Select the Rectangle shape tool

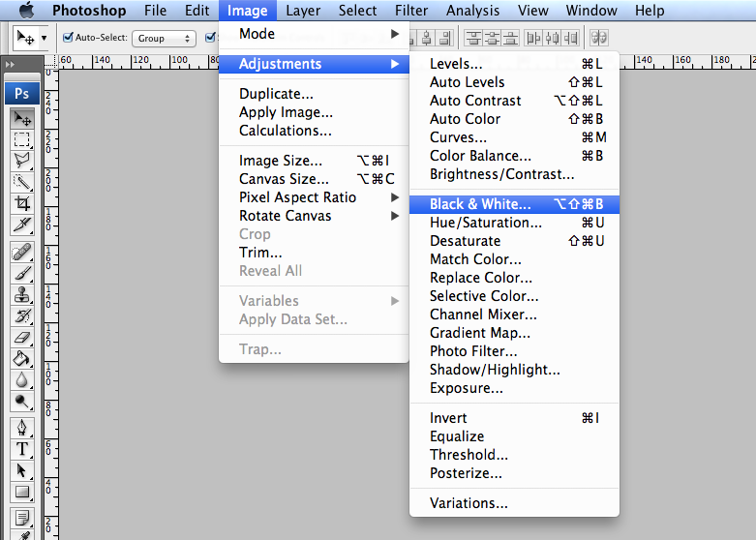(x=22, y=492)
